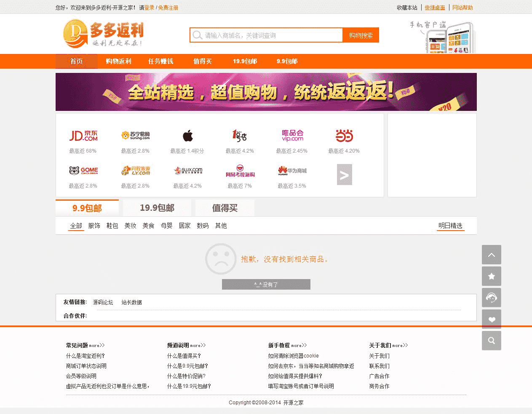This screenshot has width=532, height=414.
Task: Expand 频道说明 more link
Action: (198, 345)
